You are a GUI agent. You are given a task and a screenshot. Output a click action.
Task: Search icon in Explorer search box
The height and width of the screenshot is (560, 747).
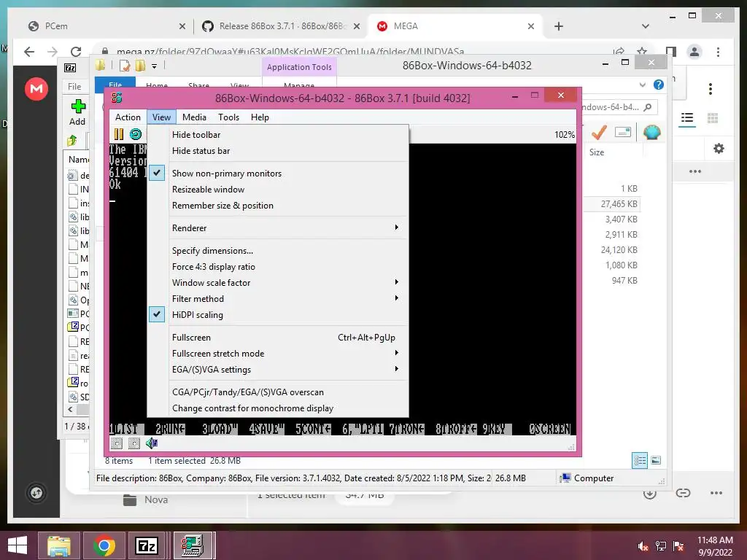coord(648,108)
